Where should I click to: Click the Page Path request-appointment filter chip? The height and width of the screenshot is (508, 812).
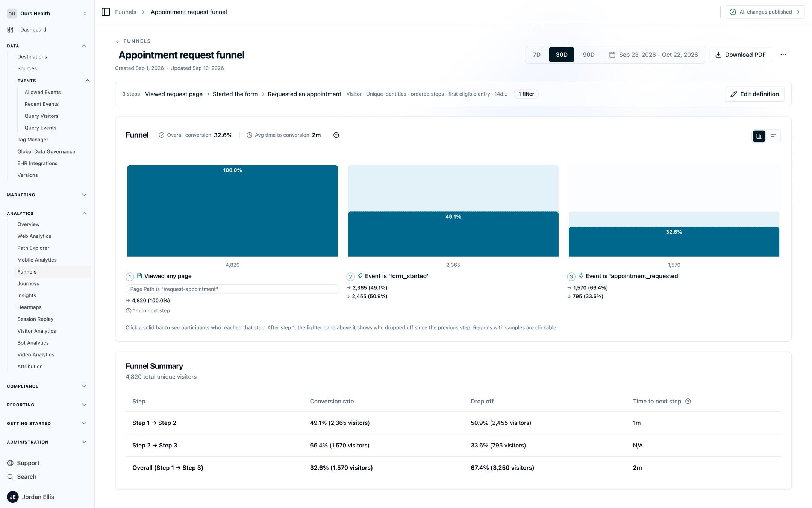[232, 289]
